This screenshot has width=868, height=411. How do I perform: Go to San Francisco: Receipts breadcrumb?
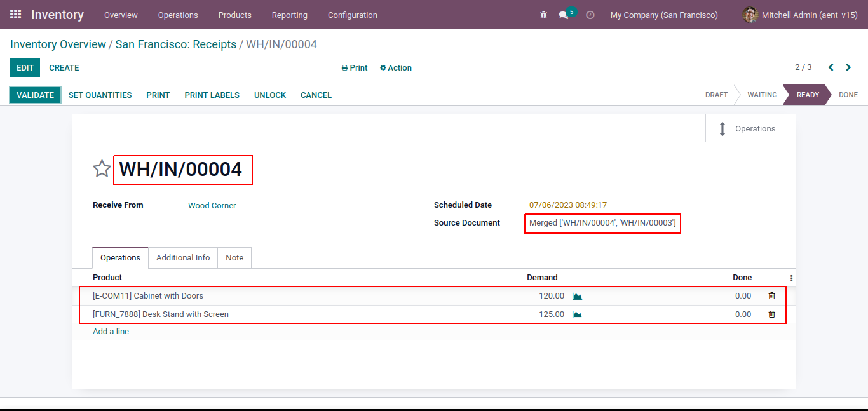(176, 44)
